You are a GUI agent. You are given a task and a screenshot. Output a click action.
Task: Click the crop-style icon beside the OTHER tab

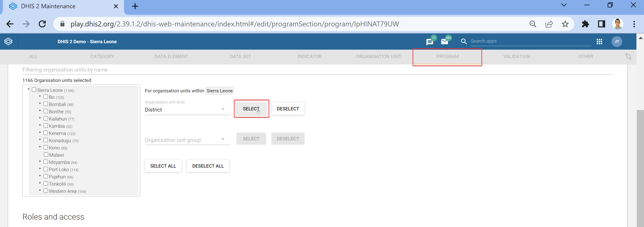point(628,56)
